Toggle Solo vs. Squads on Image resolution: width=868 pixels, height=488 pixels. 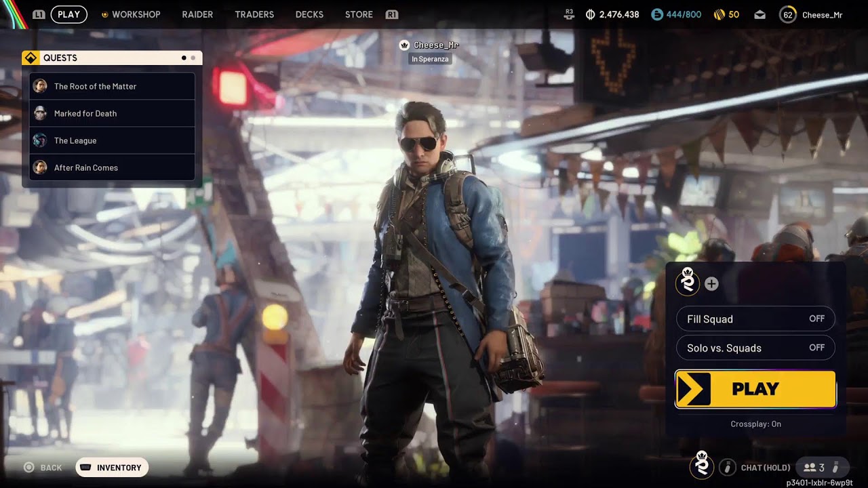click(755, 348)
